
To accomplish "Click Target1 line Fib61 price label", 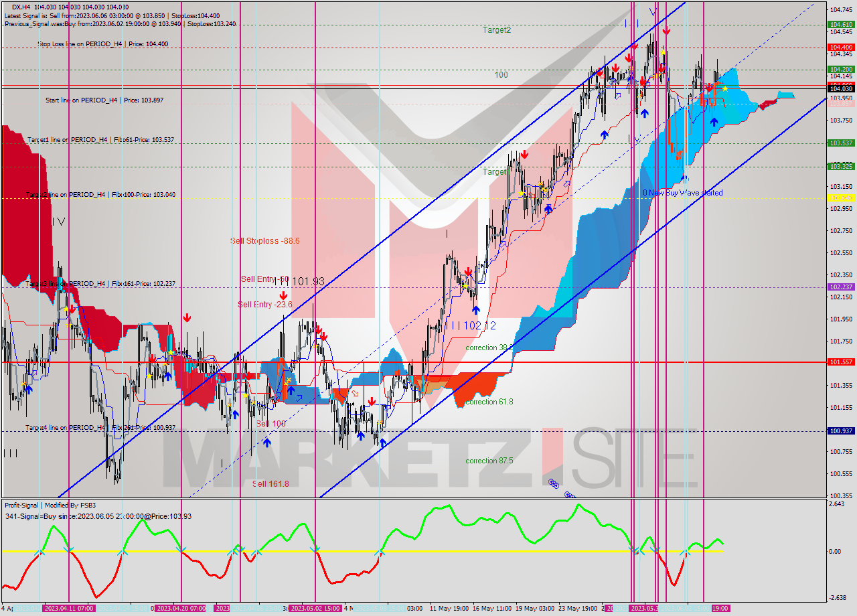I will pyautogui.click(x=101, y=139).
